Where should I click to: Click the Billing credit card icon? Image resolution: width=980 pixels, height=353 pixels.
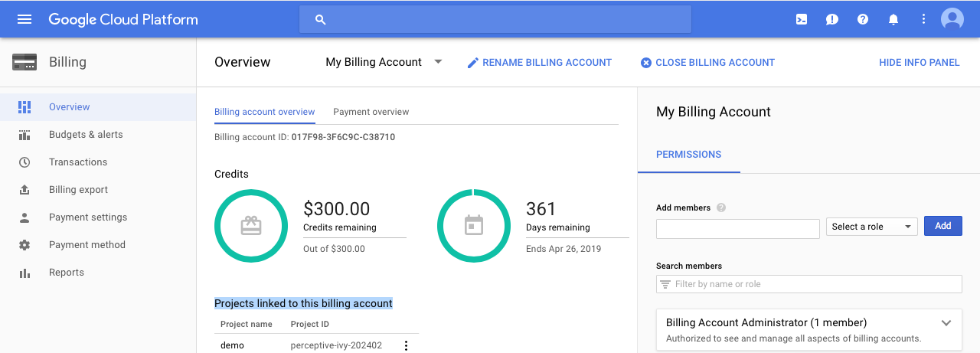(24, 62)
